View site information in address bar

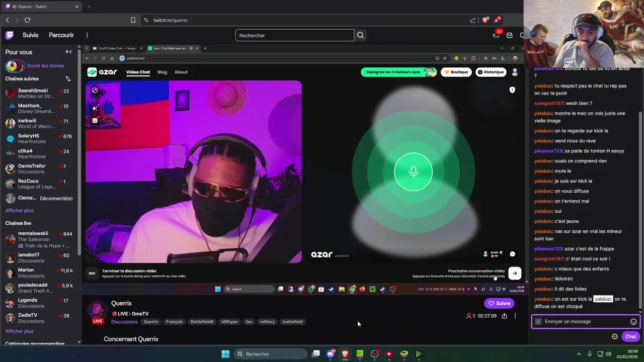pyautogui.click(x=146, y=20)
